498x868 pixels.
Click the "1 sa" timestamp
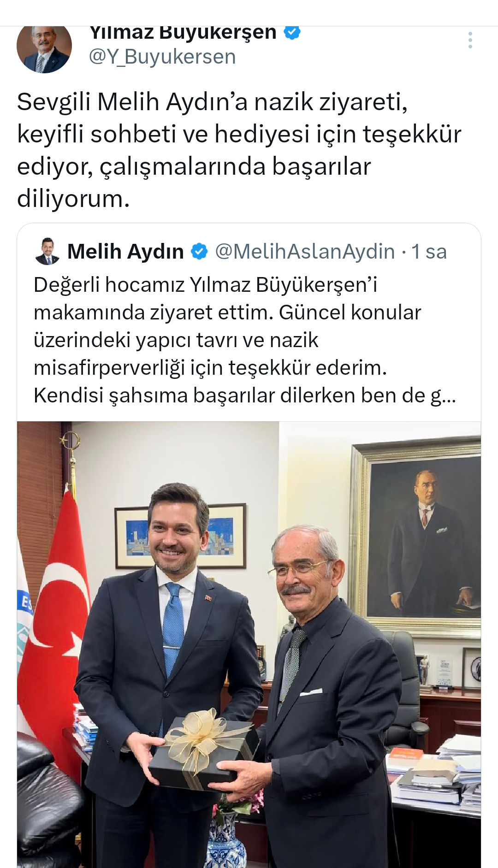click(x=429, y=252)
